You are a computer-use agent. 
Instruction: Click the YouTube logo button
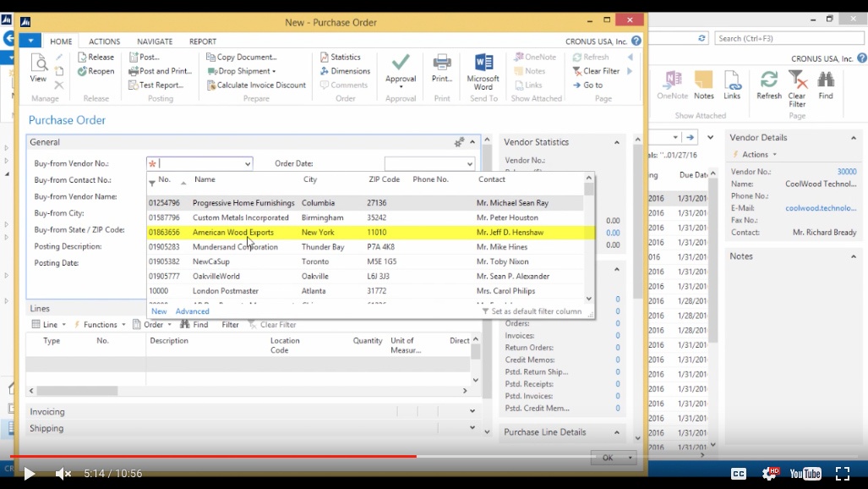(805, 474)
